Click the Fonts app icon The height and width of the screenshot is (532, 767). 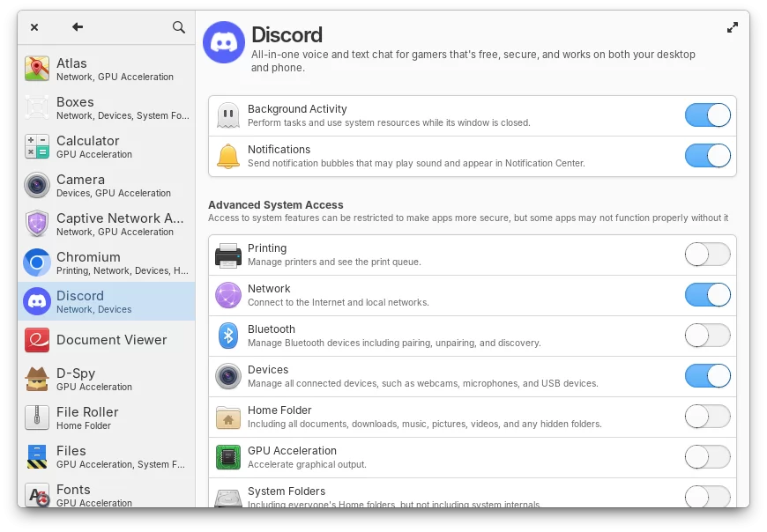coord(37,494)
